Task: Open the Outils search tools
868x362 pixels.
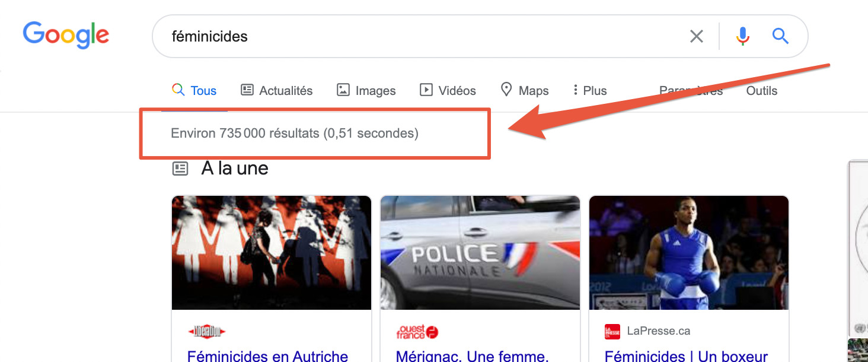Action: pos(761,91)
